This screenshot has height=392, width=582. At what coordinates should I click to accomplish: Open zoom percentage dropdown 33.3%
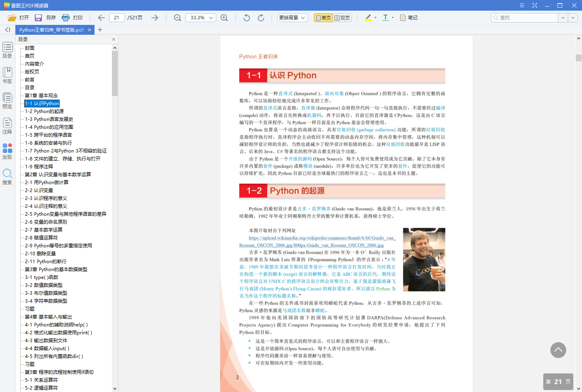(x=201, y=18)
